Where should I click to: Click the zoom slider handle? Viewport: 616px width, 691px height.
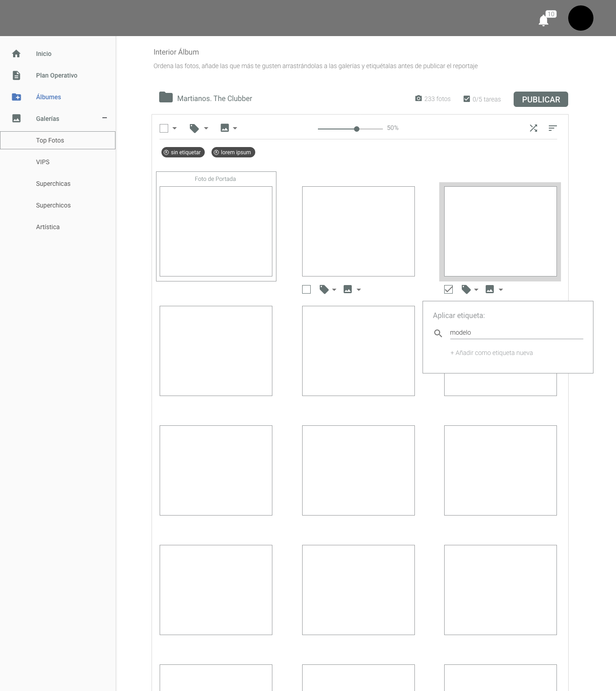coord(357,129)
